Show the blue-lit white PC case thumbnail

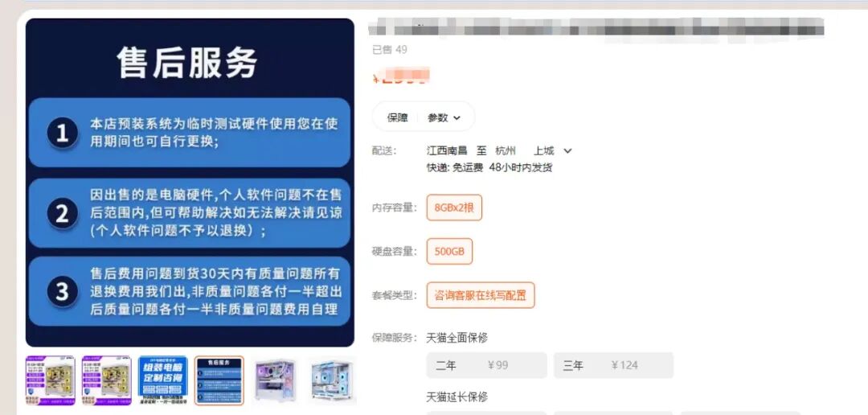coord(332,380)
